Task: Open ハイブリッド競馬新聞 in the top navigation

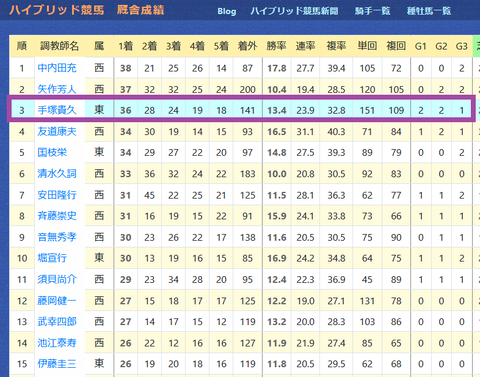Action: [294, 11]
